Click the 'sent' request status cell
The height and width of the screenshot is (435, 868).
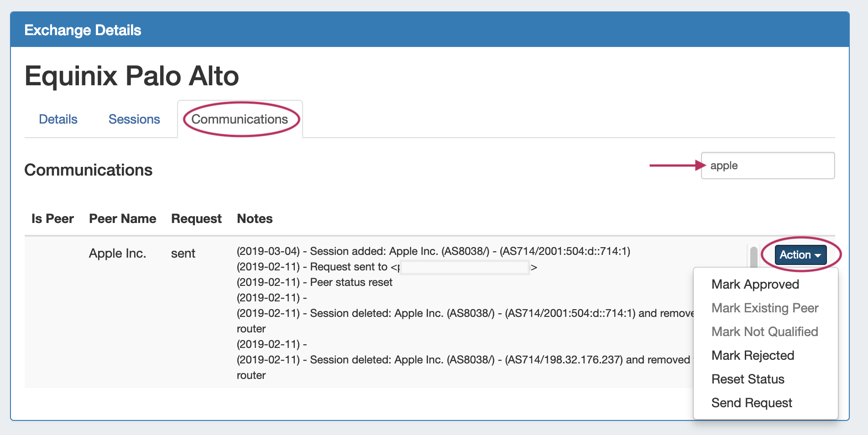click(x=183, y=254)
